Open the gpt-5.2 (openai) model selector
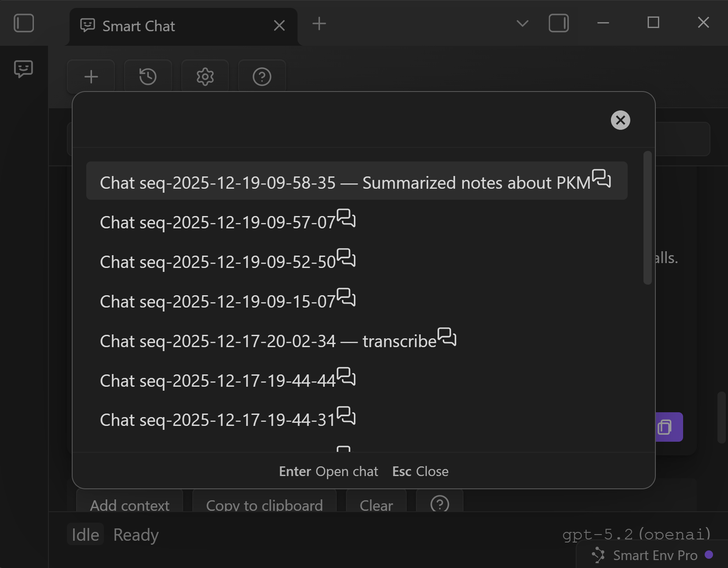Viewport: 728px width, 568px height. coord(636,534)
